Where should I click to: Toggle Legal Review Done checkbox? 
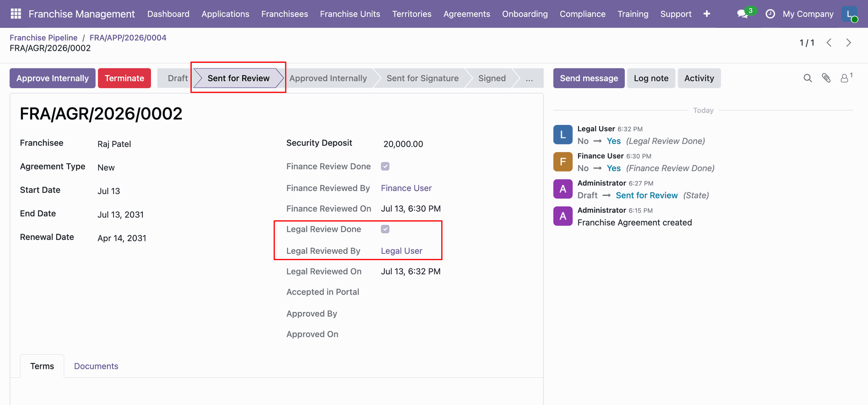pos(385,229)
